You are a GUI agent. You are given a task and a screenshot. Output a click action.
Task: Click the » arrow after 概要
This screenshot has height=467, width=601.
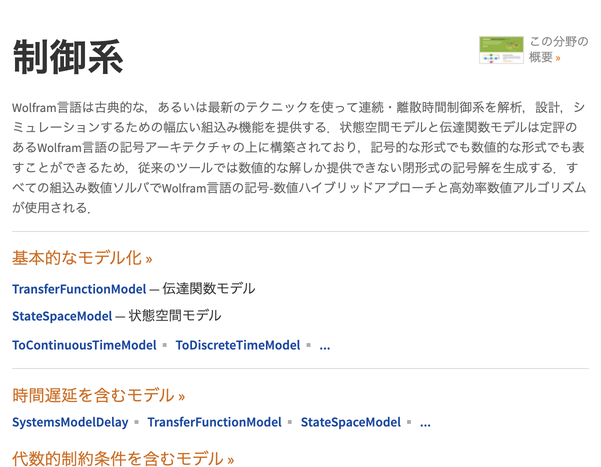[558, 58]
